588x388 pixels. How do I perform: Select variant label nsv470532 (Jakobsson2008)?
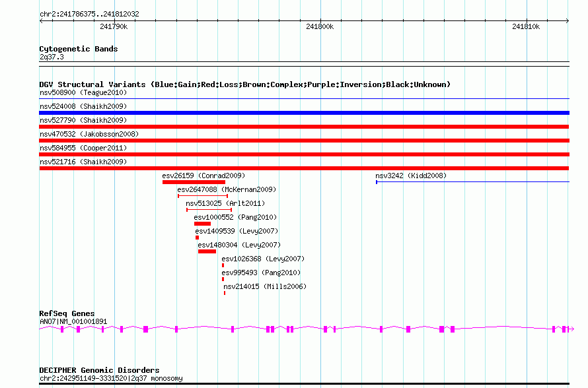click(x=89, y=134)
